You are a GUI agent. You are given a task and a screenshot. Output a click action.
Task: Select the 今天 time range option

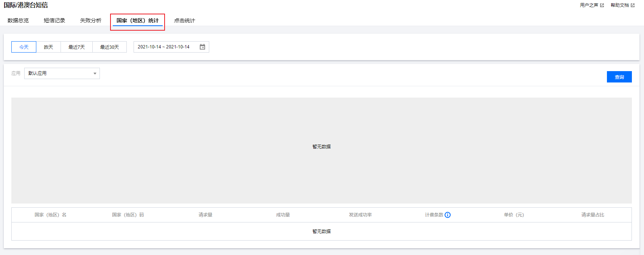coord(24,47)
